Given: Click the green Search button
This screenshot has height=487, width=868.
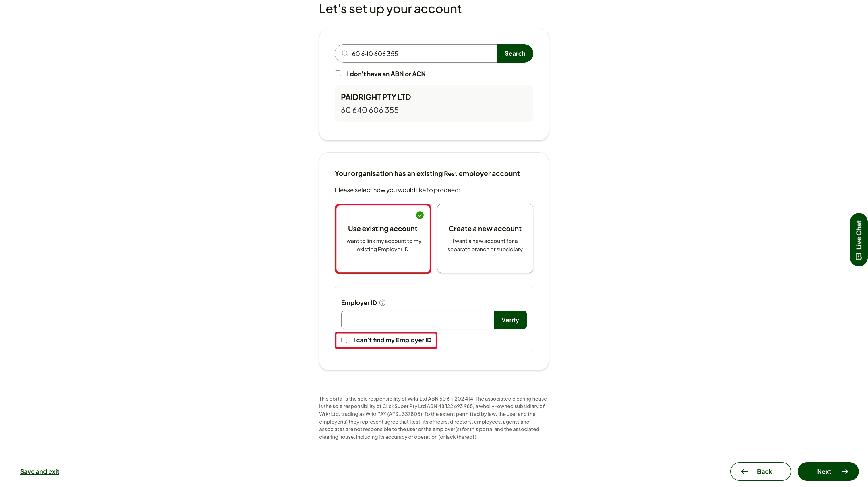Looking at the screenshot, I should 515,53.
